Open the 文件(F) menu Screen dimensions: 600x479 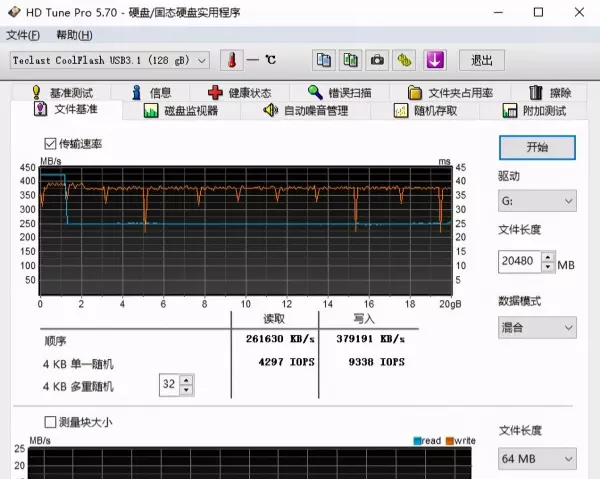tap(23, 35)
